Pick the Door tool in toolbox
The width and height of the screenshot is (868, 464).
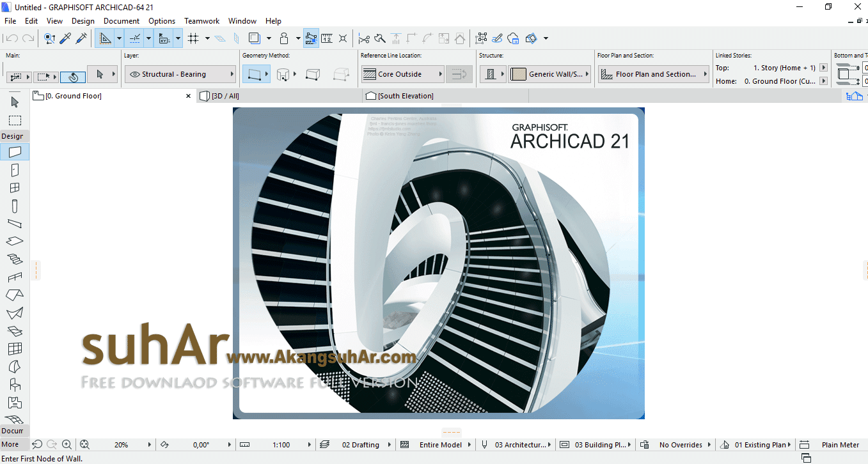(x=15, y=170)
